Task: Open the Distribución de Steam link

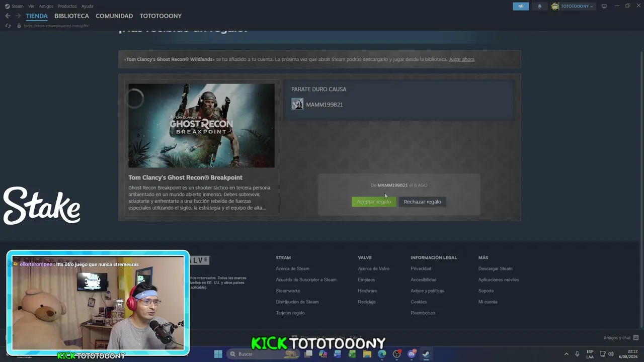Action: click(x=297, y=302)
